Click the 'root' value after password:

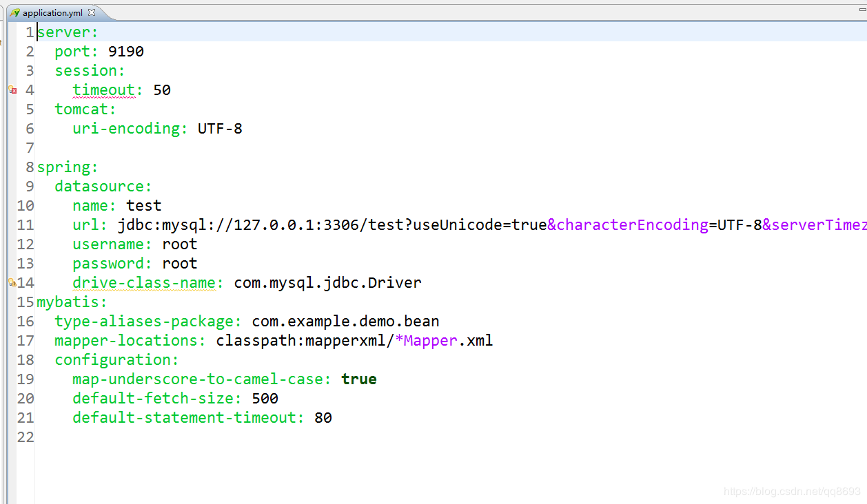pos(180,264)
